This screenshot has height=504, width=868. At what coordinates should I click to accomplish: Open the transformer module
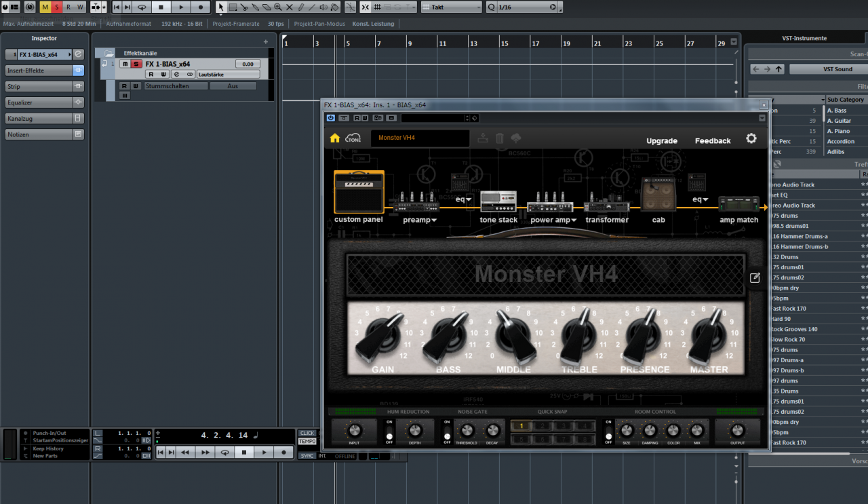pyautogui.click(x=607, y=206)
